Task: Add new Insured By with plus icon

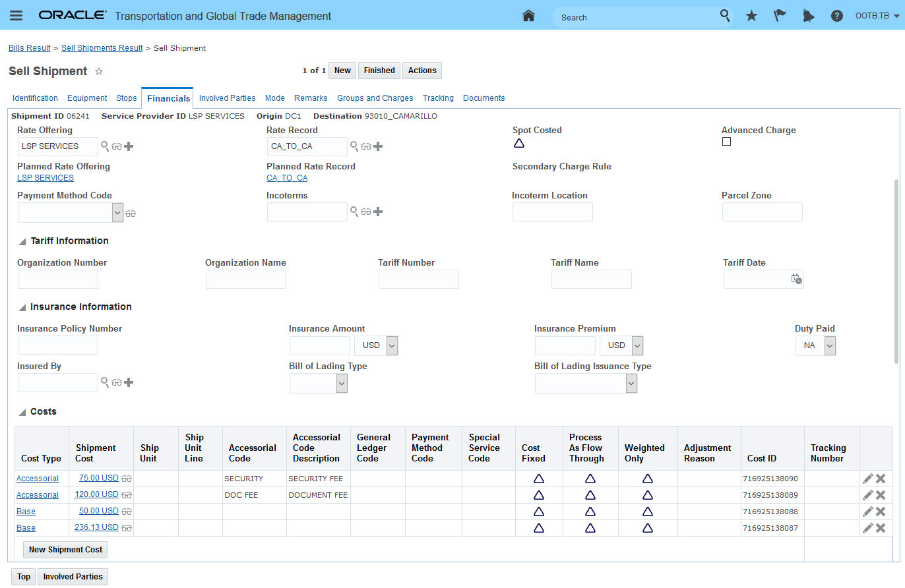Action: (129, 382)
